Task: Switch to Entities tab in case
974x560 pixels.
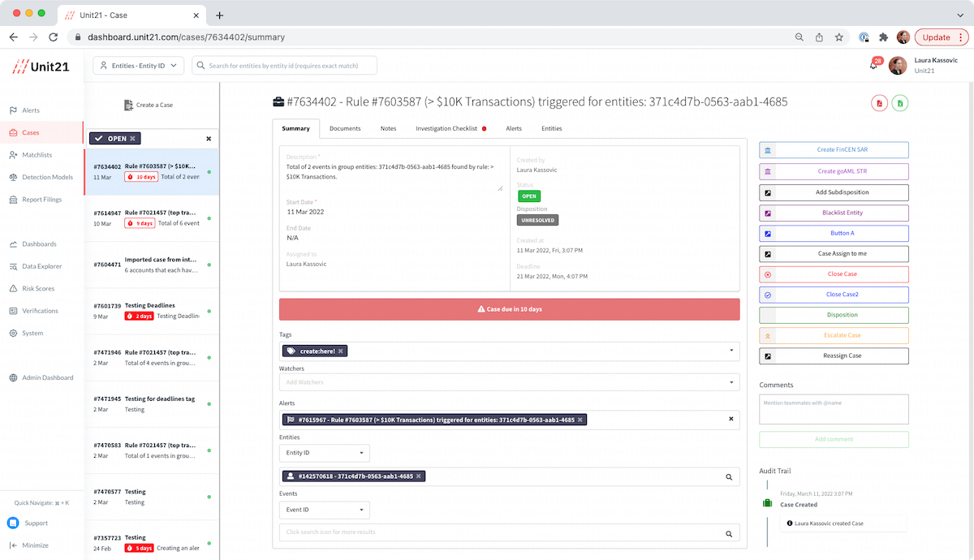Action: (x=552, y=128)
